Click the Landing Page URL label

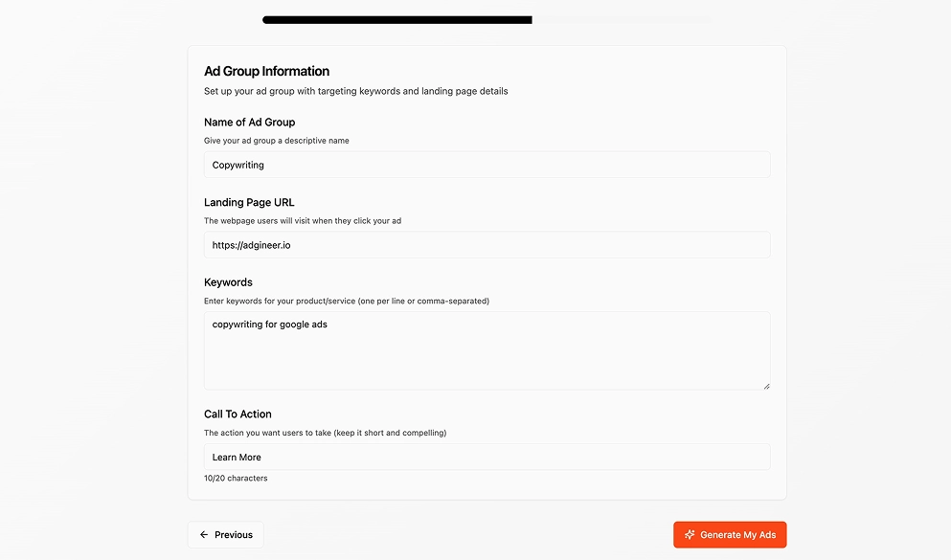249,203
